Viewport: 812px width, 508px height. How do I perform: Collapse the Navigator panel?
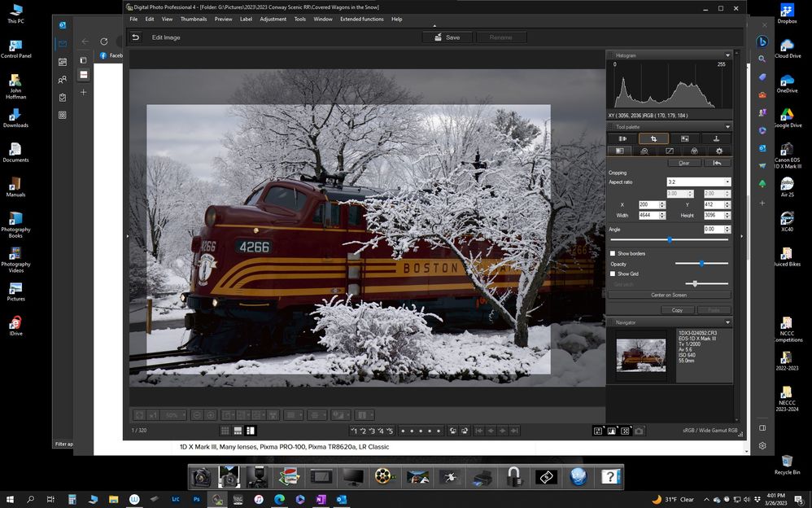[727, 322]
